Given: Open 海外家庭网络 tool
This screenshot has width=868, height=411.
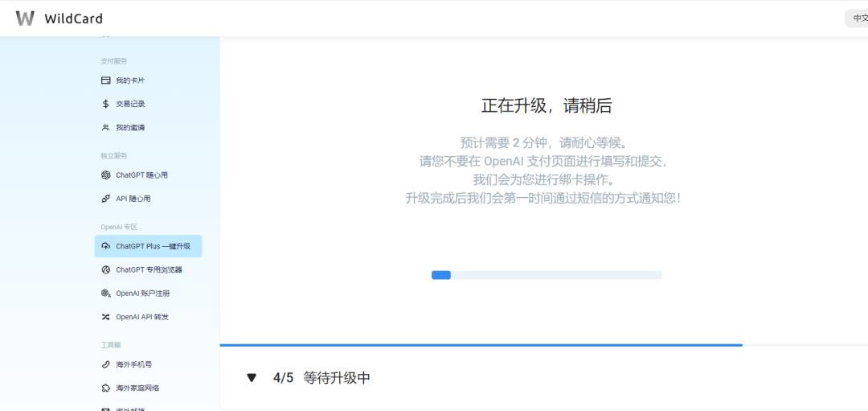Looking at the screenshot, I should click(x=137, y=388).
